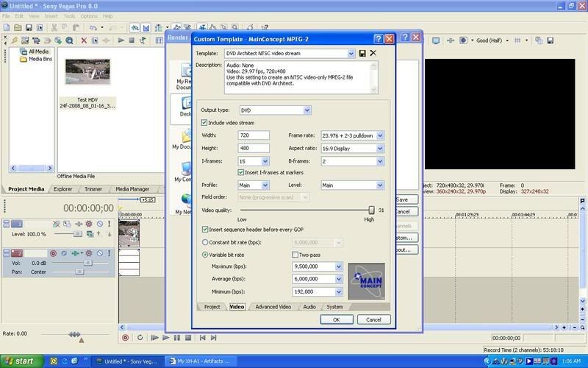
Task: Open the Output type dropdown
Action: coord(307,110)
